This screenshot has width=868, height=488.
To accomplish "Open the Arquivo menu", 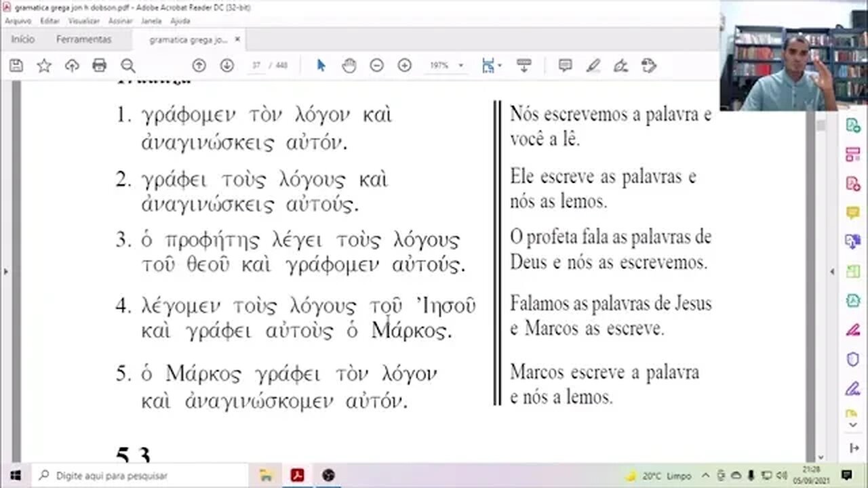I will 18,21.
